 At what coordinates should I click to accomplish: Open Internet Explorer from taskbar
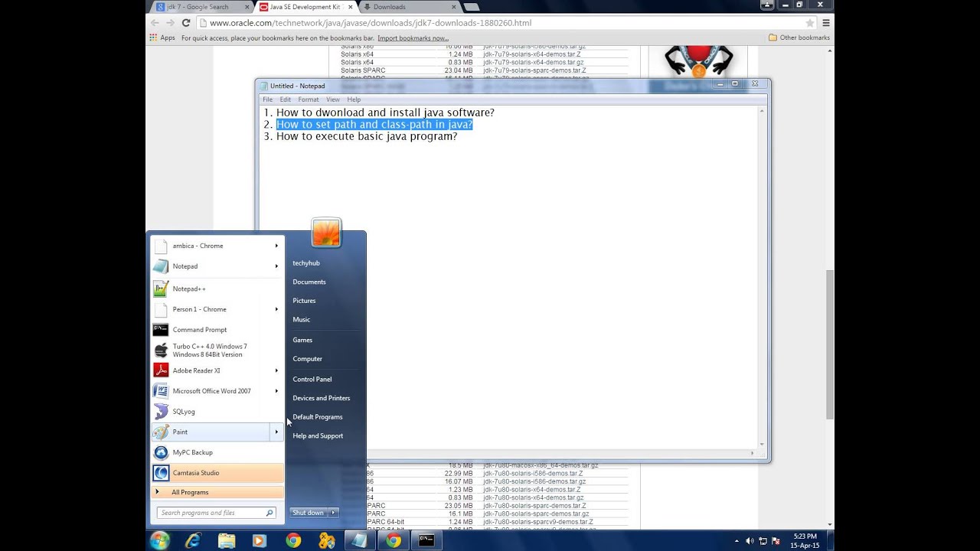pyautogui.click(x=193, y=540)
